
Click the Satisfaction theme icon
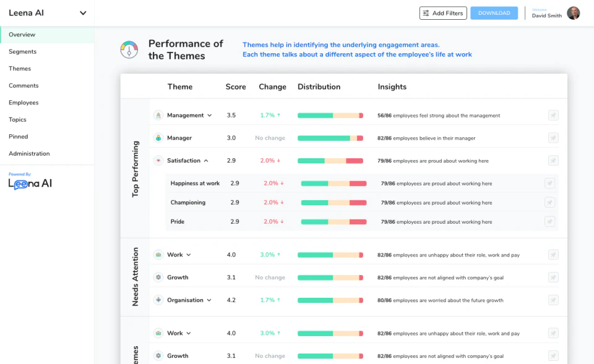(x=158, y=161)
